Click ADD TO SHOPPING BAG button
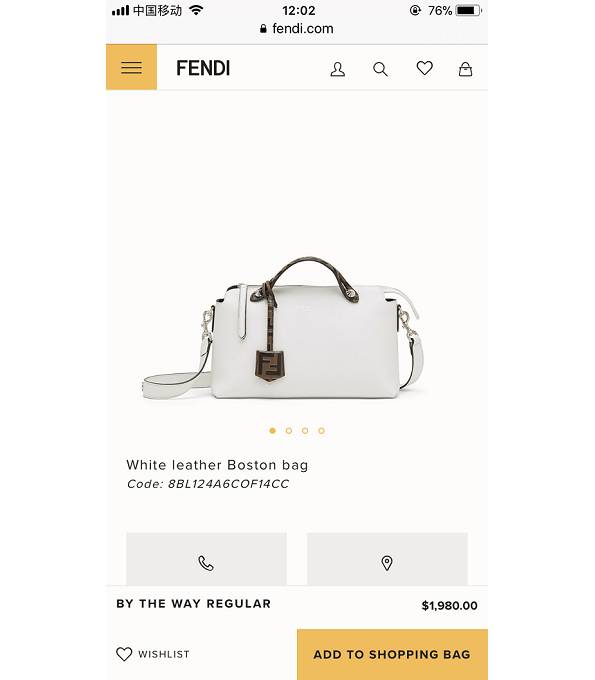The width and height of the screenshot is (595, 680). pos(392,654)
